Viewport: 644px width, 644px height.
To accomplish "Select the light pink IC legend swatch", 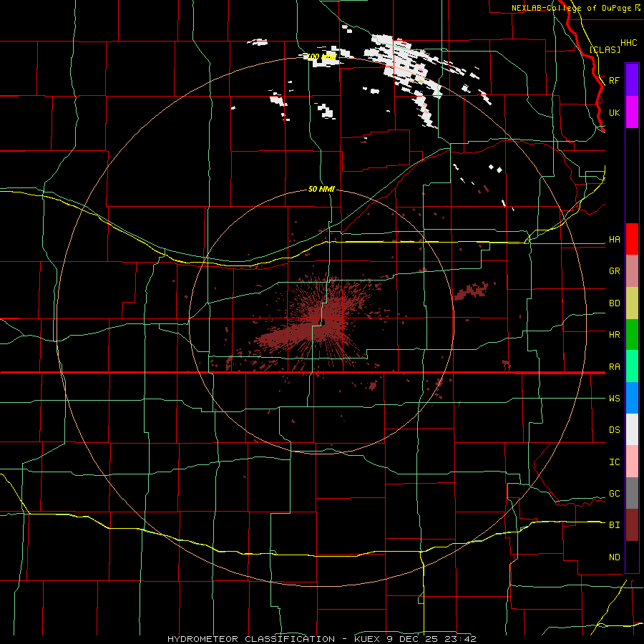I will click(632, 462).
